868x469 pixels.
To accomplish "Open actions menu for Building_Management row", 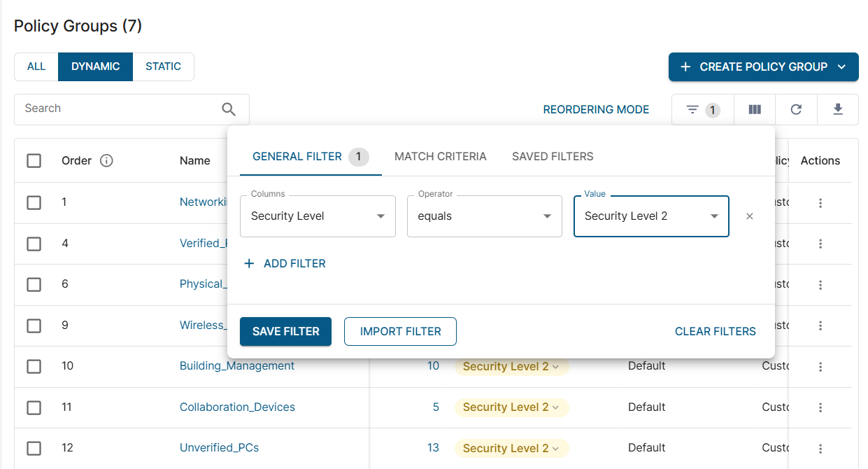I will coord(820,367).
